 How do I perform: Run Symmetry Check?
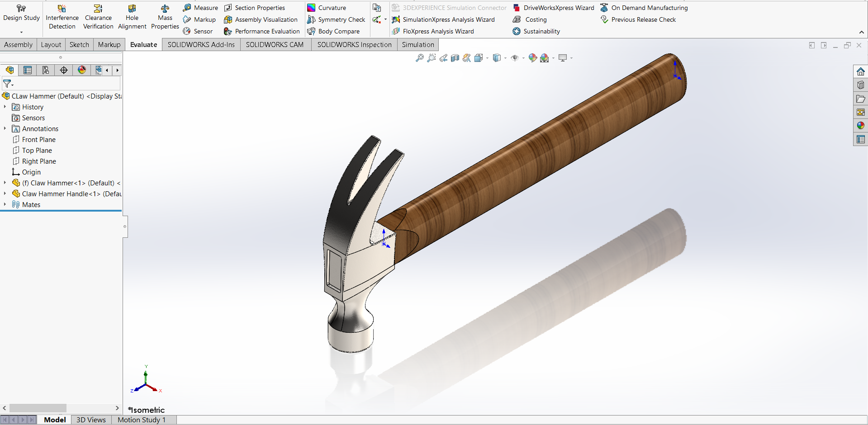(x=336, y=19)
